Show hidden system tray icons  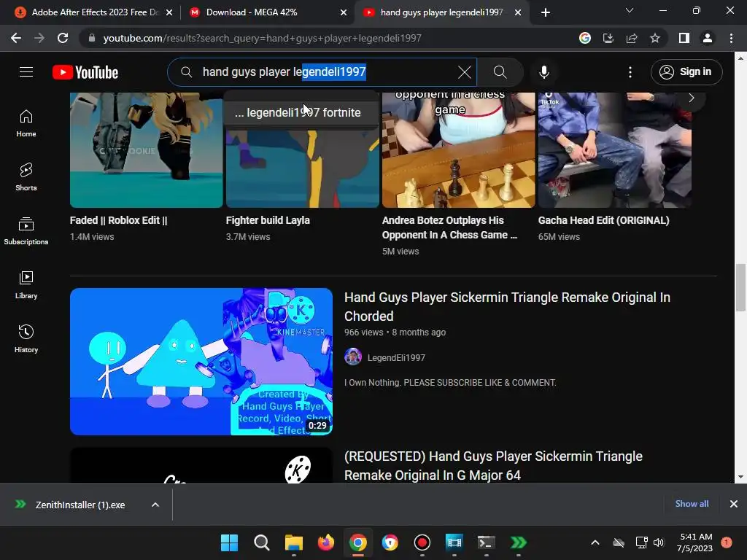[x=595, y=542]
